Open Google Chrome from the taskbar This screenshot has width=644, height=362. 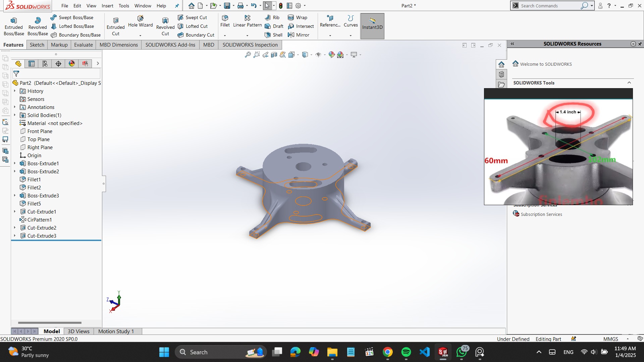tap(387, 352)
